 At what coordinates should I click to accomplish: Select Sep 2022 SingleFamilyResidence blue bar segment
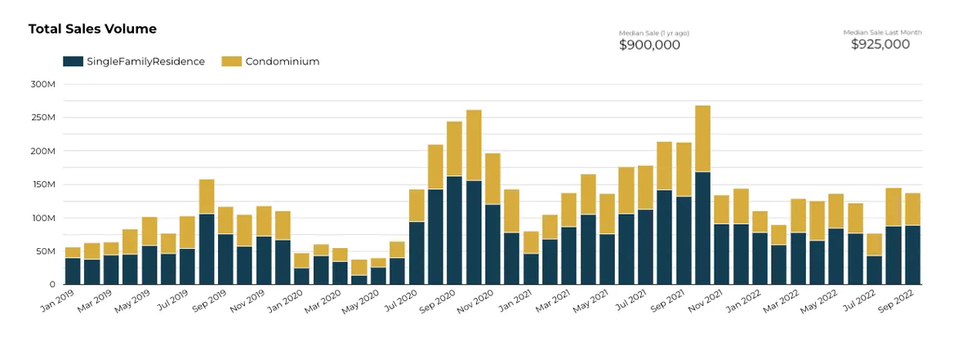point(913,255)
